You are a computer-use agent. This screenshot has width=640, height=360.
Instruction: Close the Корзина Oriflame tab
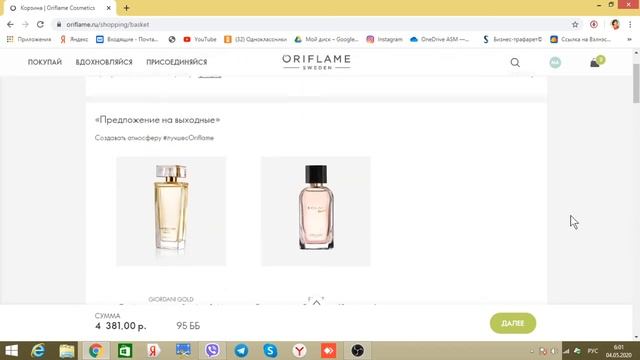[x=109, y=8]
